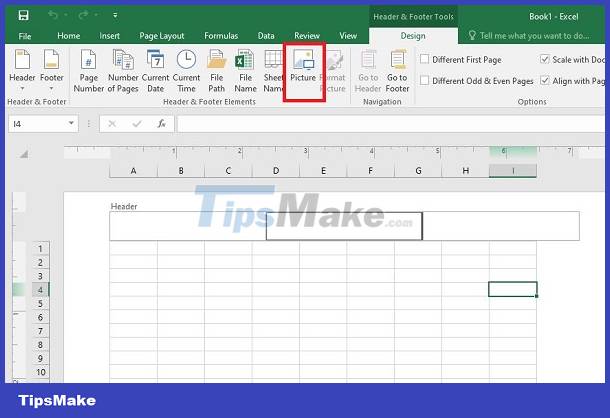Viewport: 610px width, 418px height.
Task: Toggle Scale with Document checkbox
Action: (545, 60)
